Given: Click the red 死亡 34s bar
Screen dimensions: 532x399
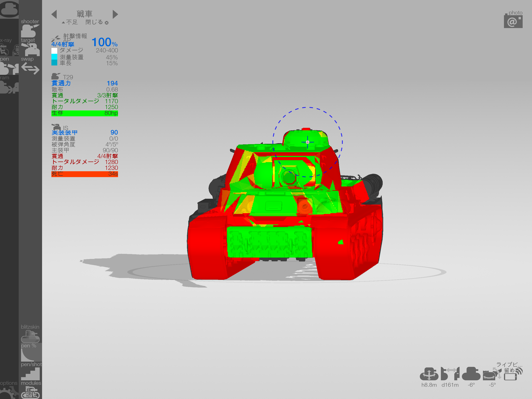Looking at the screenshot, I should point(85,174).
